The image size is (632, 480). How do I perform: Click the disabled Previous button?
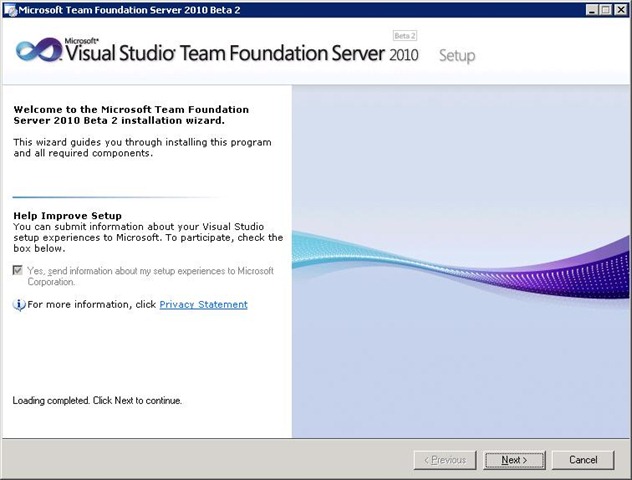(445, 460)
